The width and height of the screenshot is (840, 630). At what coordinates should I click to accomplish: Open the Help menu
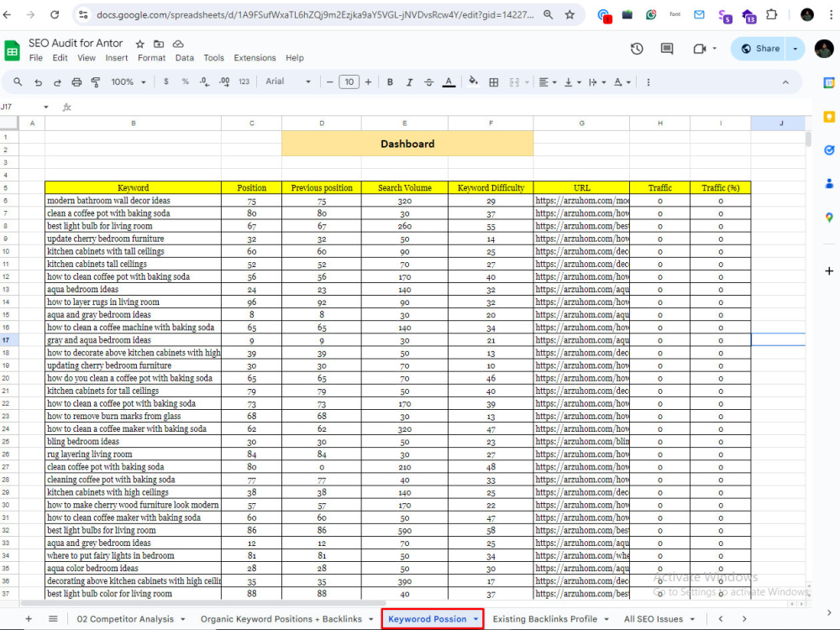click(x=295, y=58)
